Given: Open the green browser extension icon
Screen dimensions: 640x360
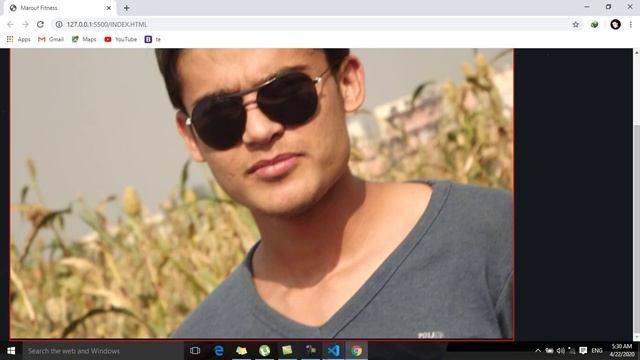Looking at the screenshot, I should point(594,24).
